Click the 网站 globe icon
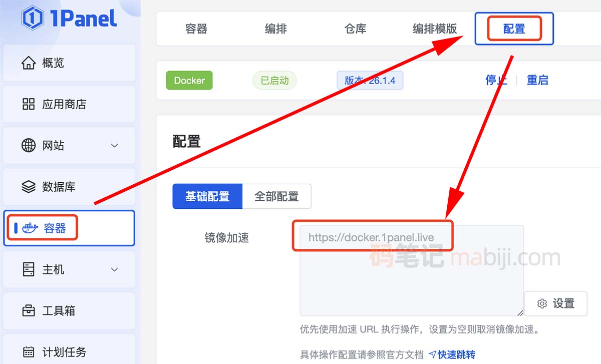Viewport: 601px width, 364px height. coord(29,146)
